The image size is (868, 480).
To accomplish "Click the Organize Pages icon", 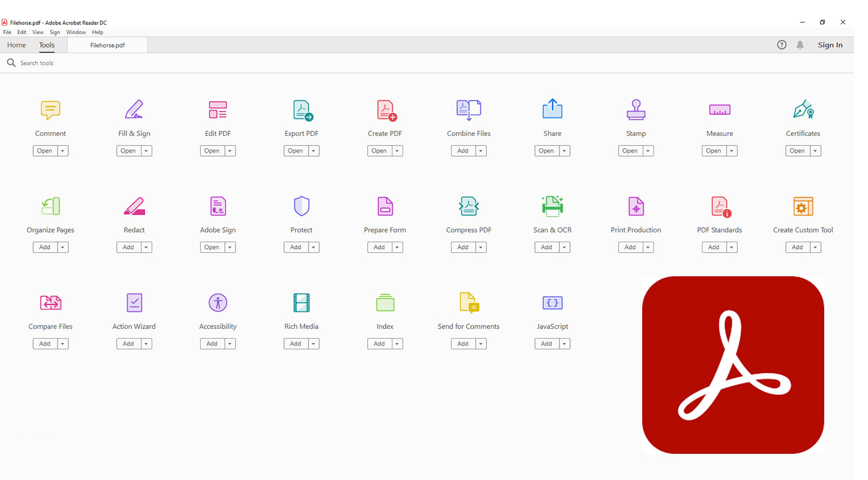I will pos(50,206).
